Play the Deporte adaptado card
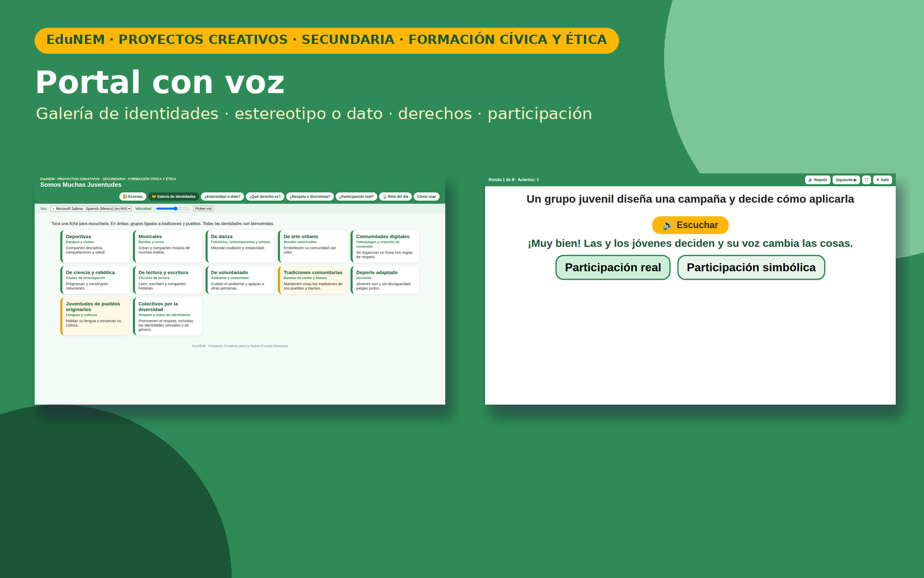Screen dimensions: 924x578 385,280
